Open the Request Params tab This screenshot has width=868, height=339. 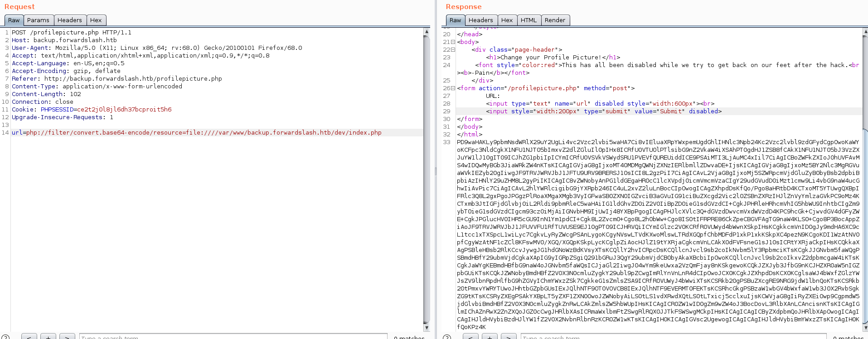(38, 20)
